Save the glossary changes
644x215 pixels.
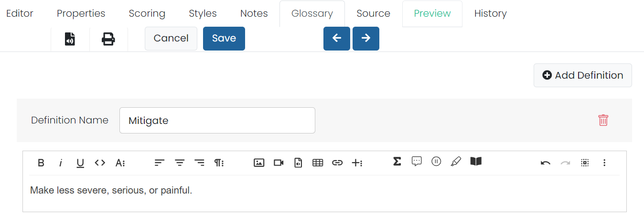point(224,38)
